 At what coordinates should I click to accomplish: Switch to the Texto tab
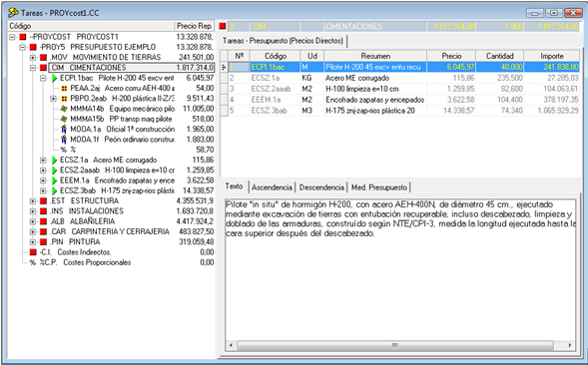(234, 186)
